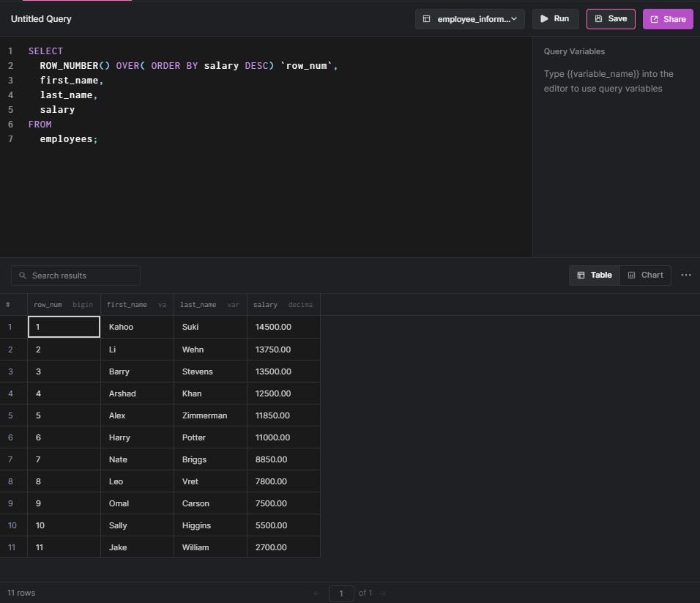Image resolution: width=700 pixels, height=603 pixels.
Task: Select the cell containing Potter
Action: pyautogui.click(x=210, y=437)
